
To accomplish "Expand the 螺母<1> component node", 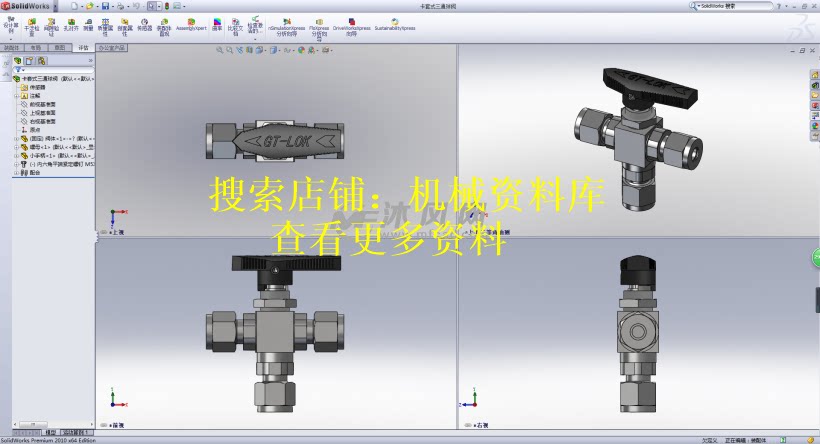I will 17,147.
